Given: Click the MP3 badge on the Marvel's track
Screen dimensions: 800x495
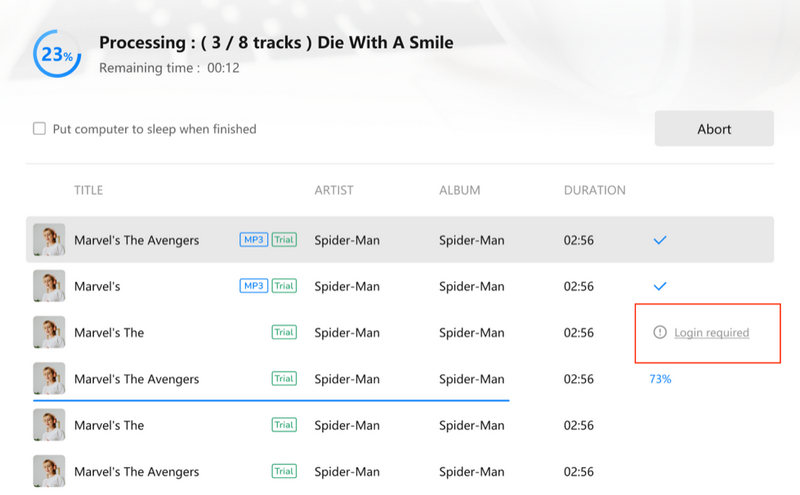Looking at the screenshot, I should pos(254,286).
